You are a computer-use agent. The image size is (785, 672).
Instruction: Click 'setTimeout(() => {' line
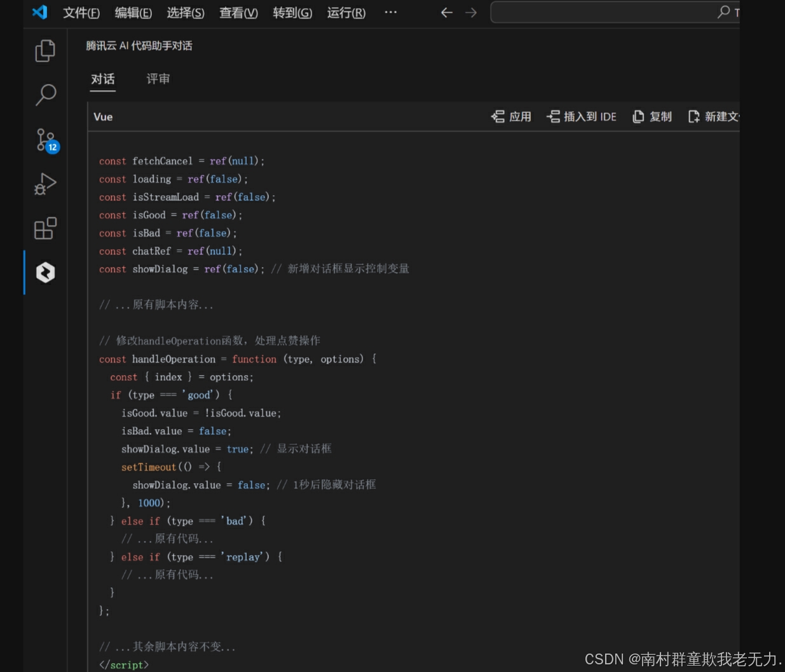[172, 467]
